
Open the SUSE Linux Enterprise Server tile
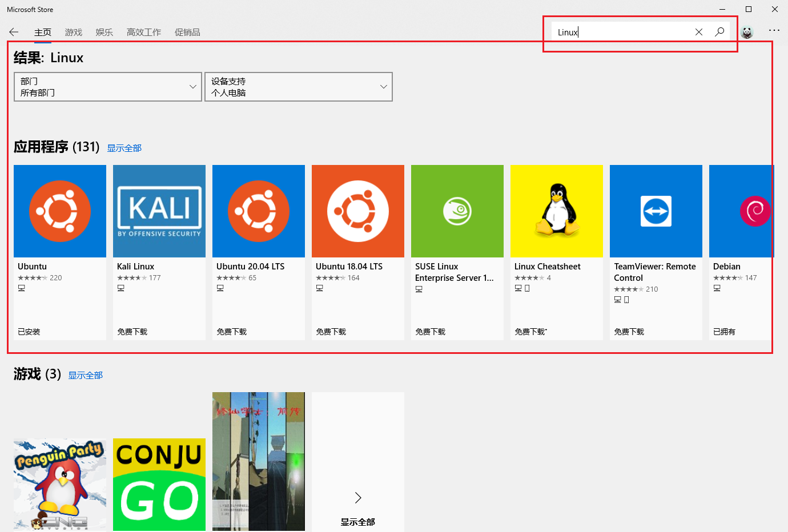click(457, 211)
